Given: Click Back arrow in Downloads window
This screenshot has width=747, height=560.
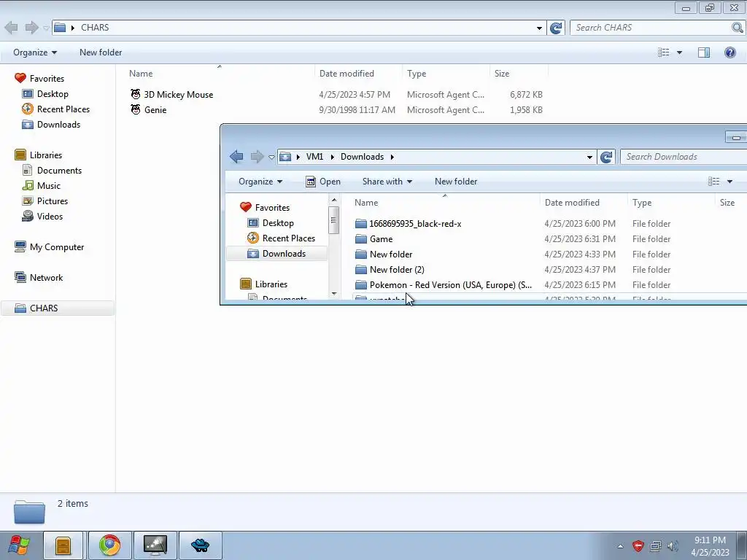Looking at the screenshot, I should pos(236,156).
